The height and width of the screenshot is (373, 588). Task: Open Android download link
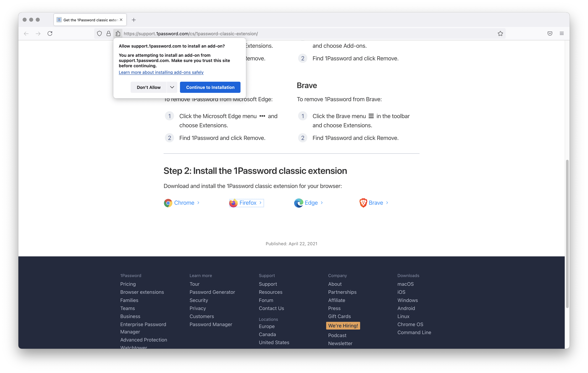pyautogui.click(x=406, y=308)
